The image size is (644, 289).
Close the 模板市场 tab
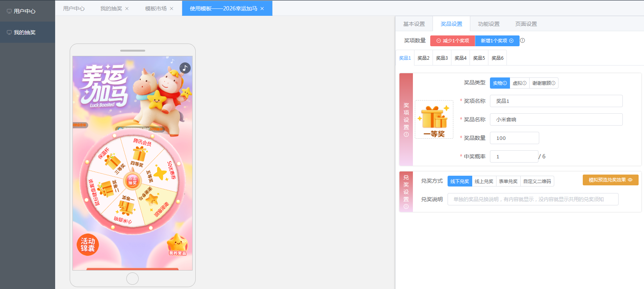(171, 8)
